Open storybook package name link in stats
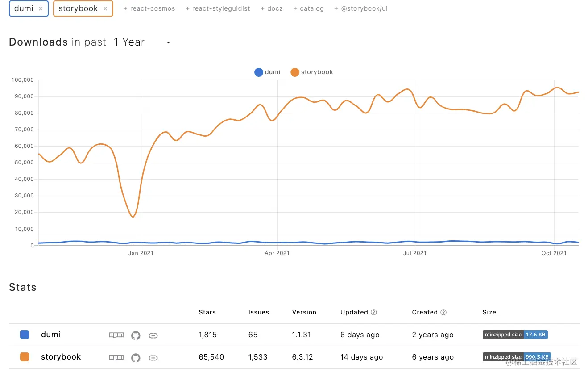This screenshot has height=377, width=588. [61, 357]
